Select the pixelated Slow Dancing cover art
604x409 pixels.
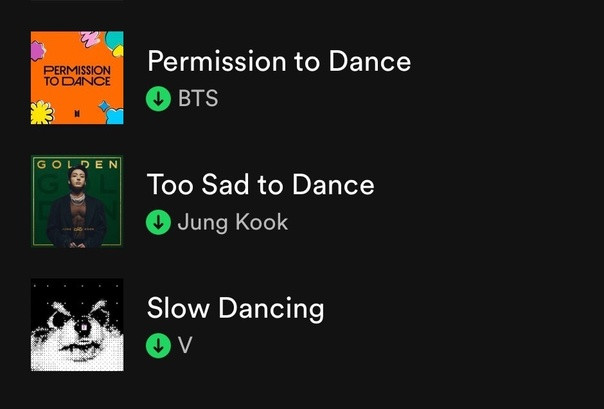[77, 325]
